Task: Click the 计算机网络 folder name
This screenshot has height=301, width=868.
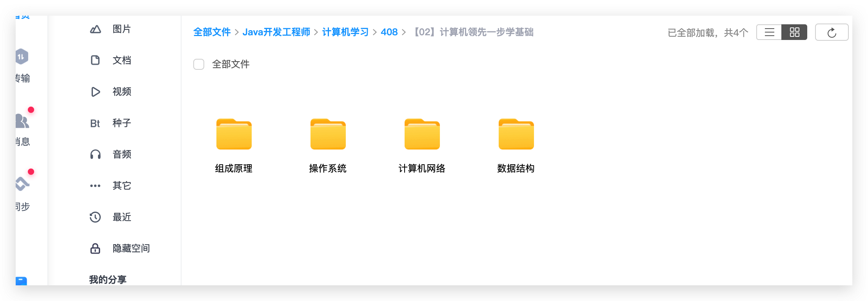Action: (422, 169)
